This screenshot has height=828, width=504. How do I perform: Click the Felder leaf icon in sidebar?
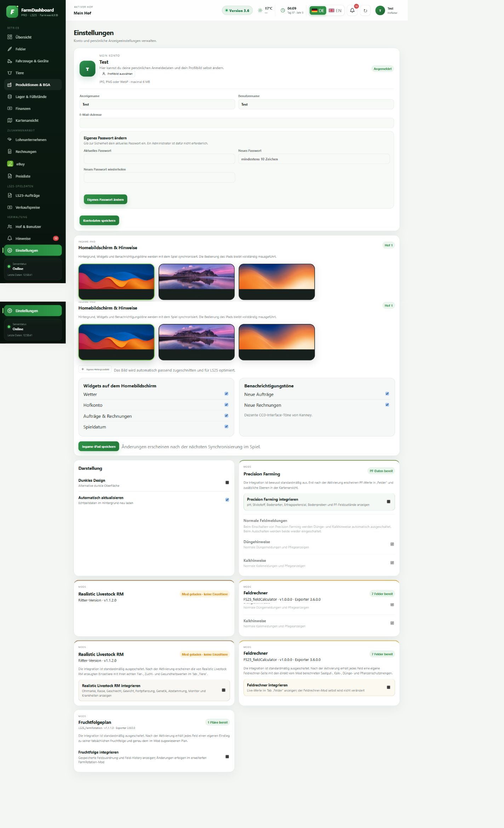[10, 49]
